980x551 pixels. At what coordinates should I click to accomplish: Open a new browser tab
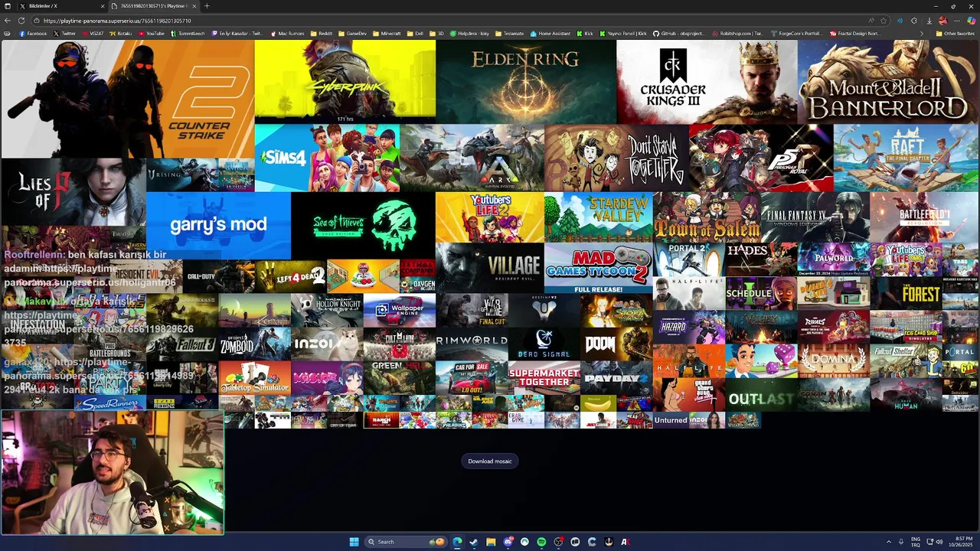[x=207, y=6]
